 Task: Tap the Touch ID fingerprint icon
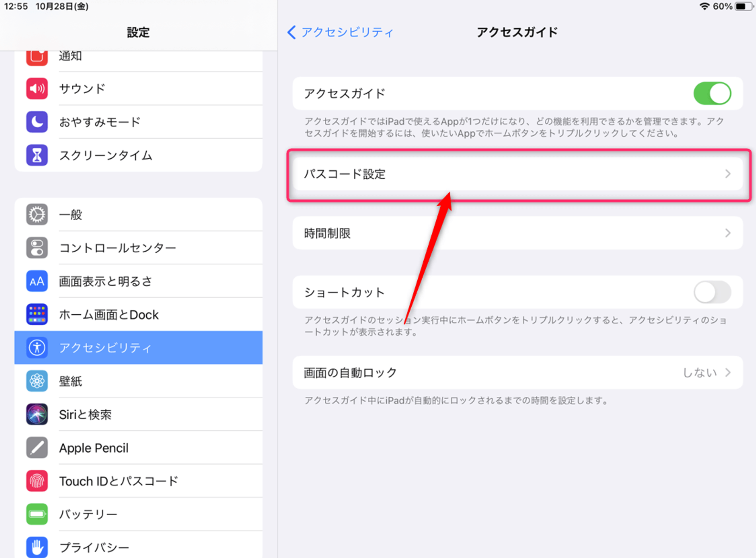point(37,481)
